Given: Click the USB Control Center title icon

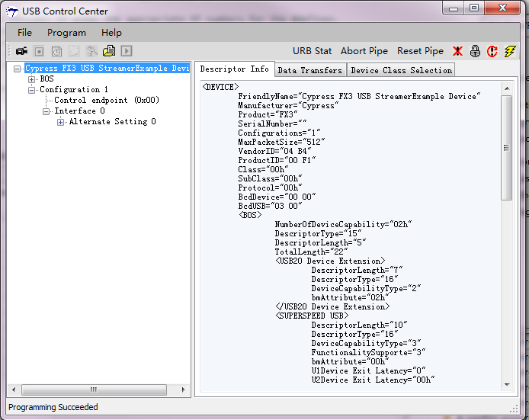Looking at the screenshot, I should click(12, 11).
